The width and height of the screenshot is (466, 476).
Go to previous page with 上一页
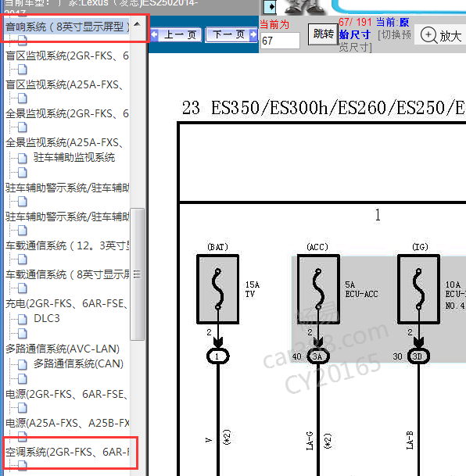176,34
